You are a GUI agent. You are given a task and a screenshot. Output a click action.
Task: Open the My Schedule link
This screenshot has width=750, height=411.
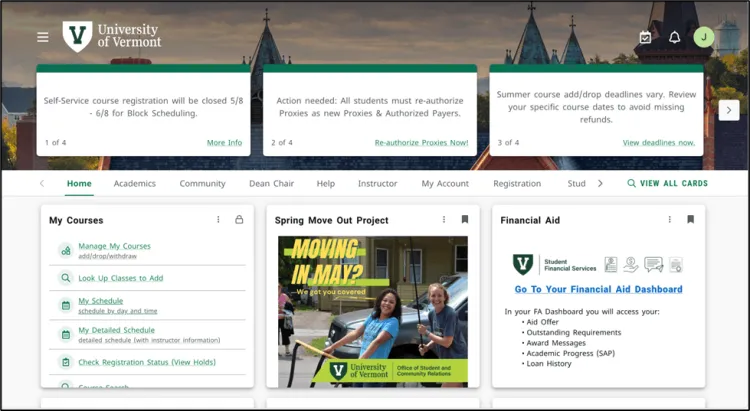coord(100,301)
